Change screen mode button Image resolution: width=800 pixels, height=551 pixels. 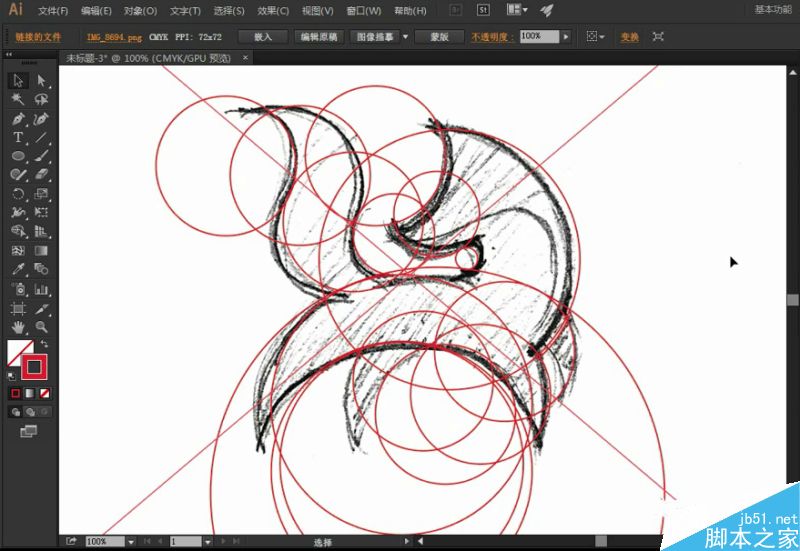coord(29,432)
